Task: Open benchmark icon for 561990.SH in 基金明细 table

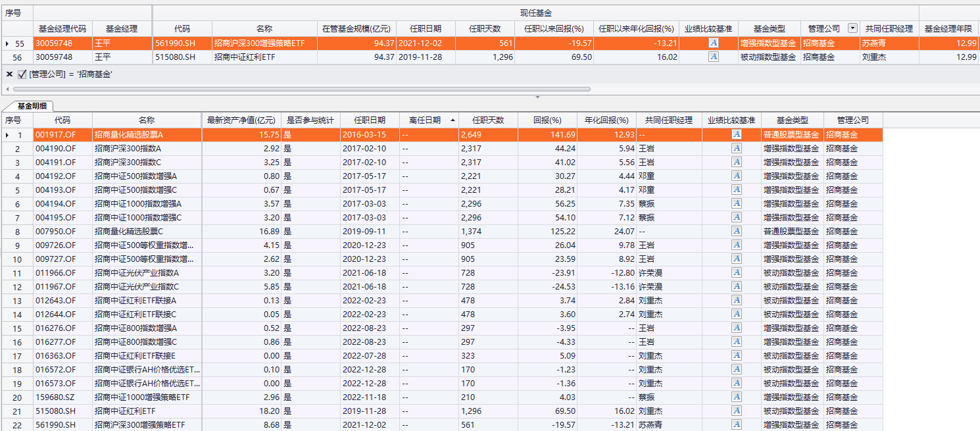Action: [737, 424]
